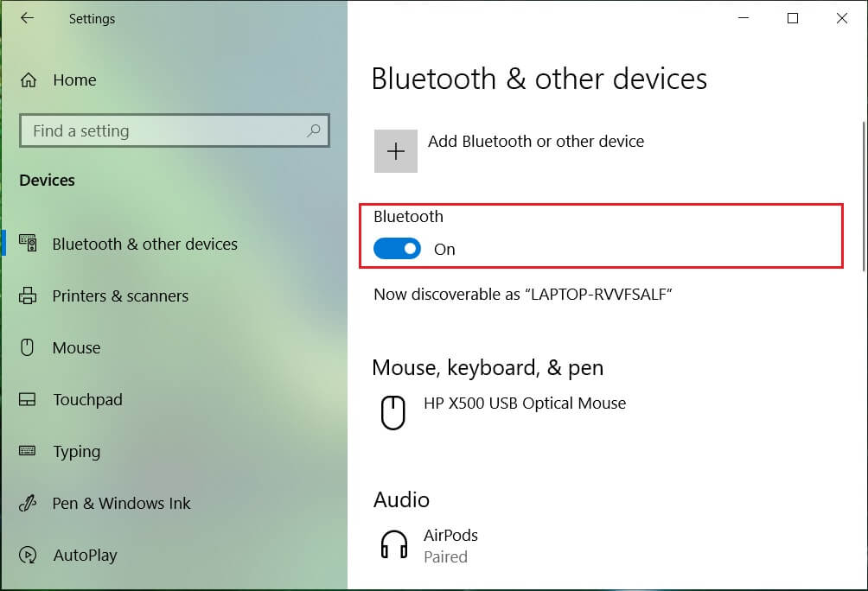Select the Printers & scanners printer icon
This screenshot has height=591, width=868.
click(28, 295)
